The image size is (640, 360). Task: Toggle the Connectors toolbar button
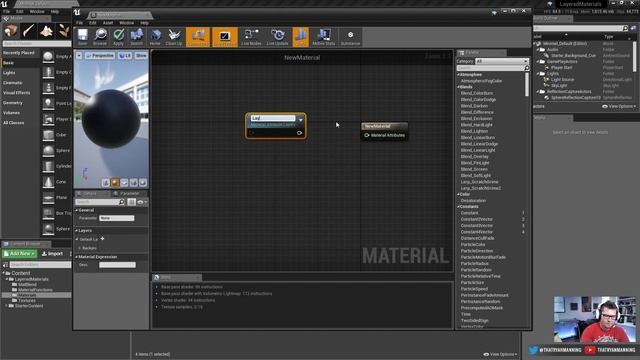(x=198, y=37)
